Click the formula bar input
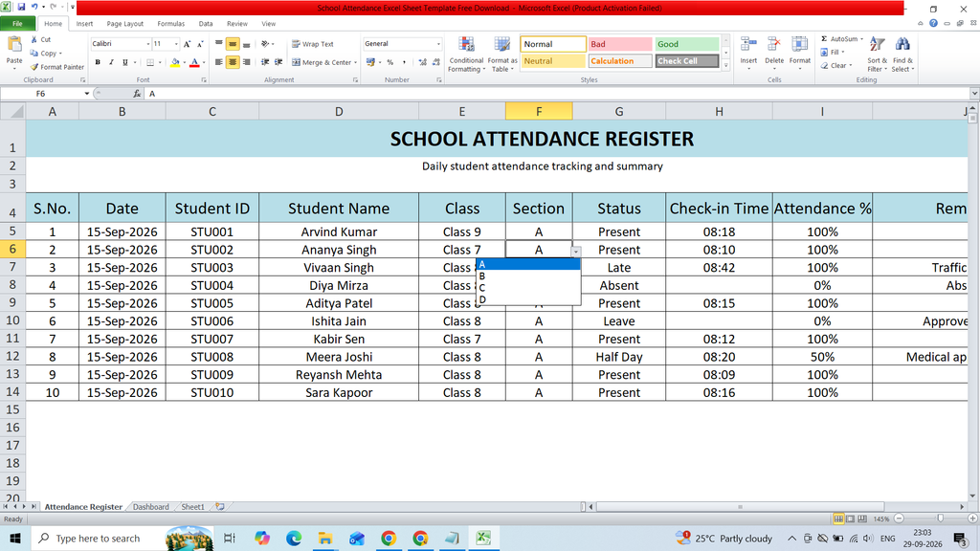 pyautogui.click(x=556, y=94)
